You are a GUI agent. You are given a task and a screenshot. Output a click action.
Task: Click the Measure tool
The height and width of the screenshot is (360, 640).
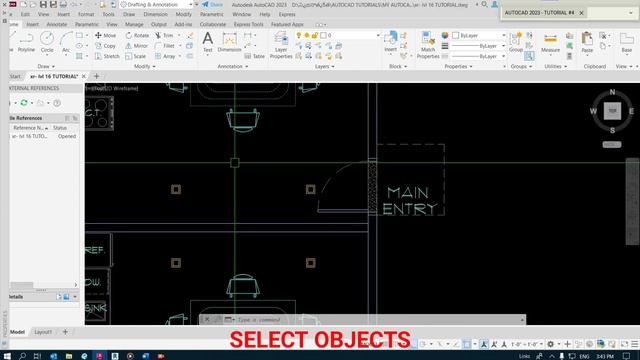click(x=550, y=43)
